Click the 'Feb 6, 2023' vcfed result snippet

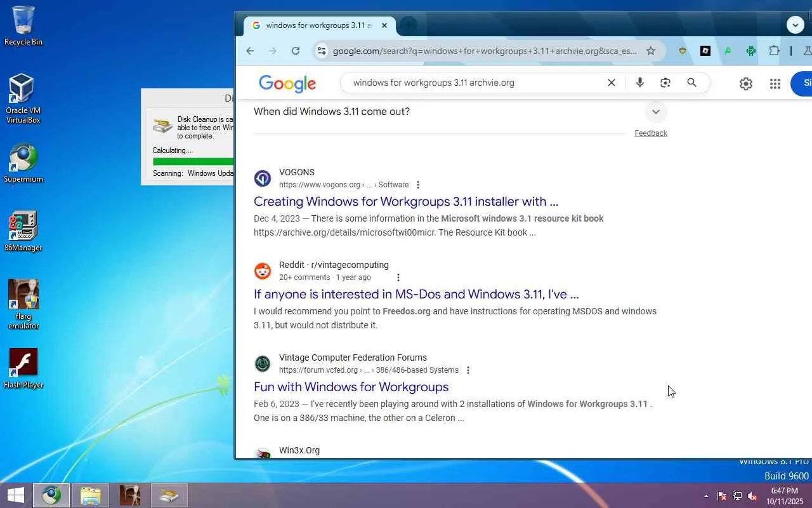click(453, 411)
